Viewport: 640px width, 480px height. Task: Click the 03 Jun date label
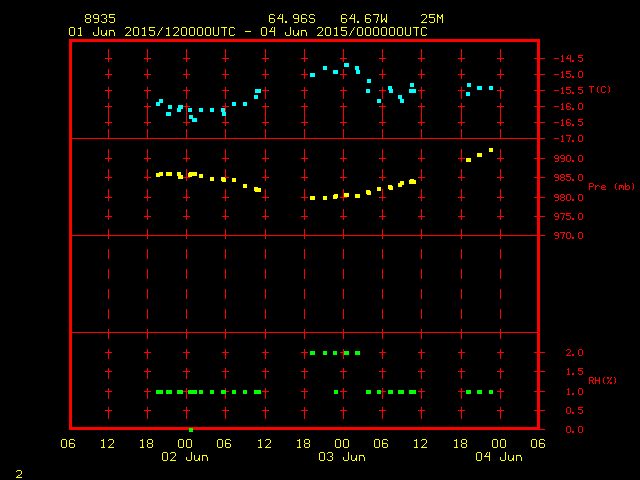pos(342,457)
